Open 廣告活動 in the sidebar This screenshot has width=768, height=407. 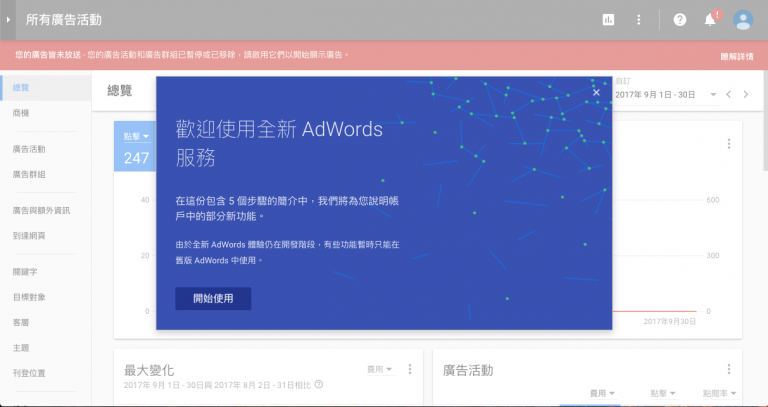click(29, 149)
